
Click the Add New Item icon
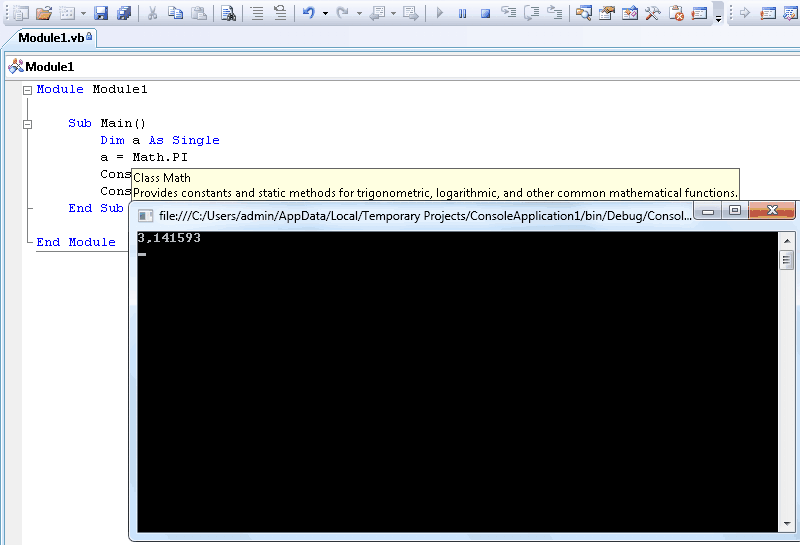pyautogui.click(x=67, y=13)
